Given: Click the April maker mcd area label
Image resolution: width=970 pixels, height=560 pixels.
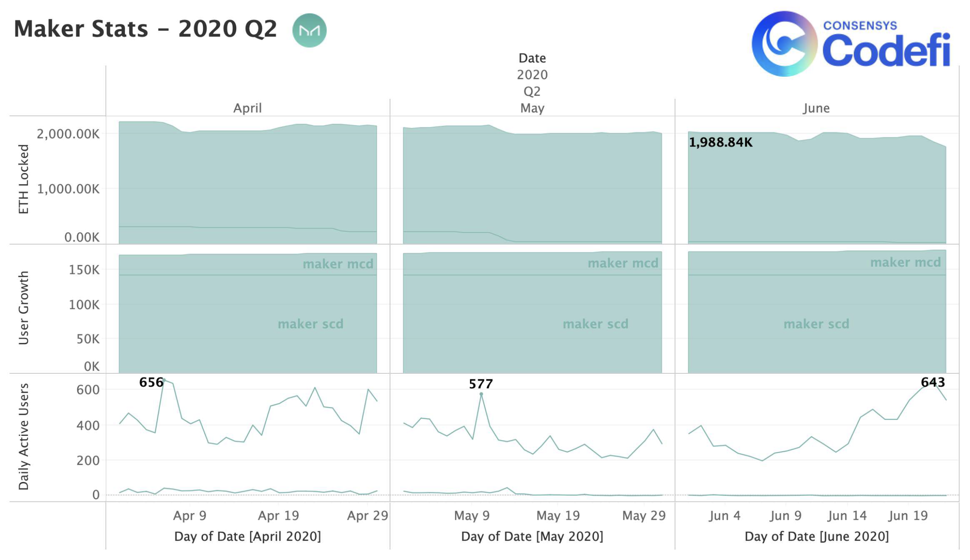Looking at the screenshot, I should point(338,264).
